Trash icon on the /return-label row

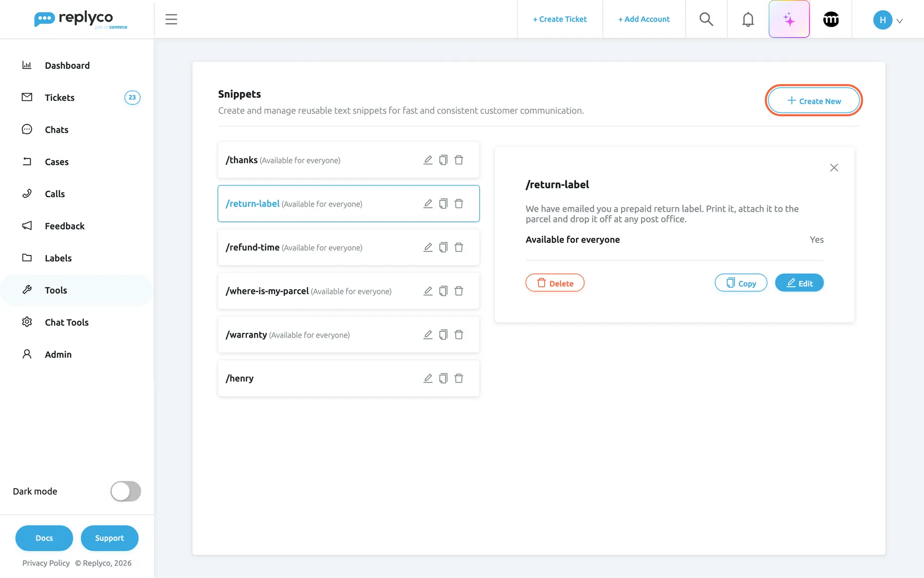coord(459,203)
